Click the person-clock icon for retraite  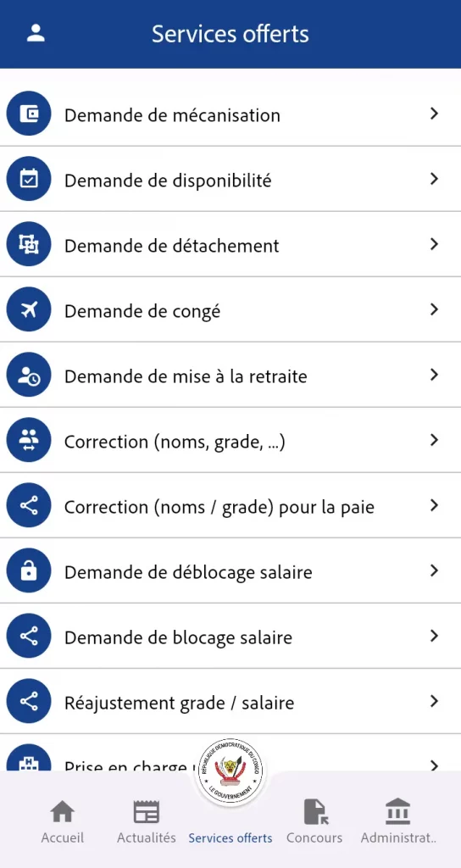point(29,375)
